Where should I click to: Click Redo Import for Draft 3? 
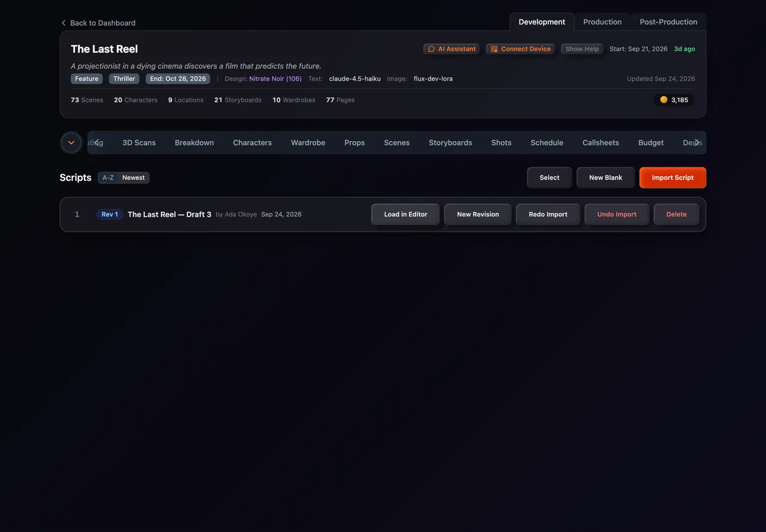click(548, 214)
